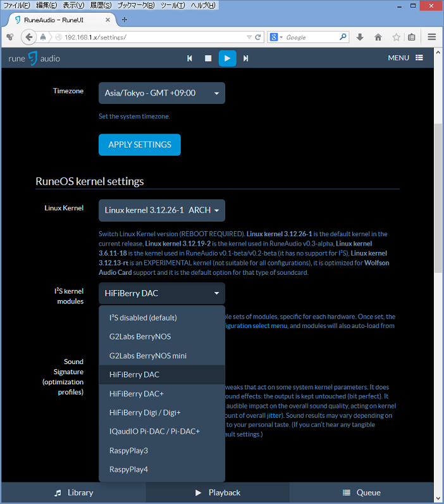Select HiFiBerry DAC+ option

pos(162,394)
